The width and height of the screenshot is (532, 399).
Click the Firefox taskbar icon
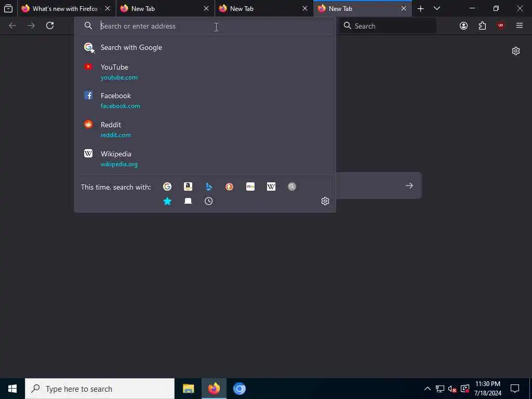(214, 389)
